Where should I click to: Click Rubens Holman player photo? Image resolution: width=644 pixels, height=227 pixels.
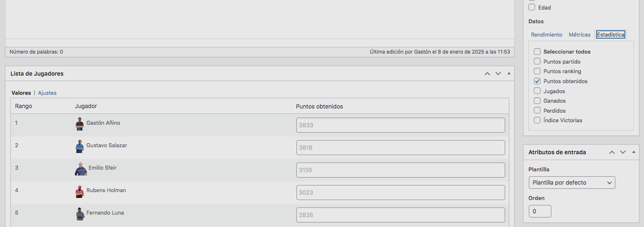(79, 191)
